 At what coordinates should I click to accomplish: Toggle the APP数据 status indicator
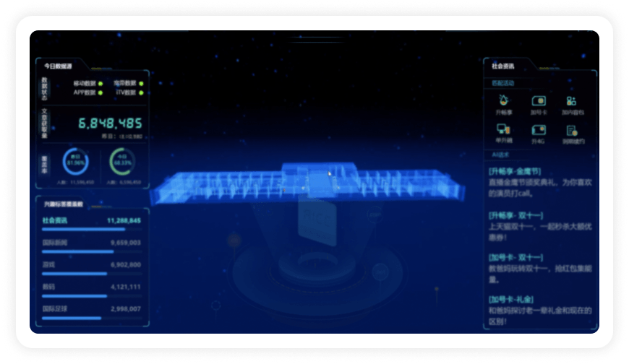tap(100, 92)
